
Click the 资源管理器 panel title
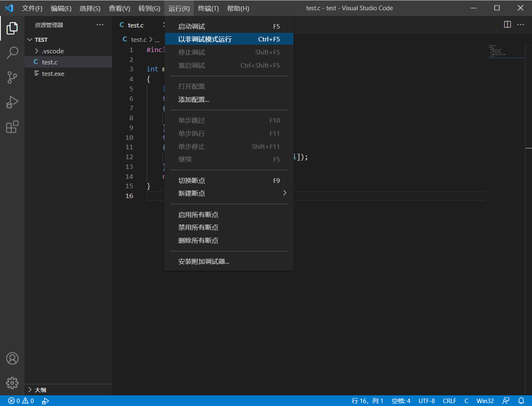49,25
